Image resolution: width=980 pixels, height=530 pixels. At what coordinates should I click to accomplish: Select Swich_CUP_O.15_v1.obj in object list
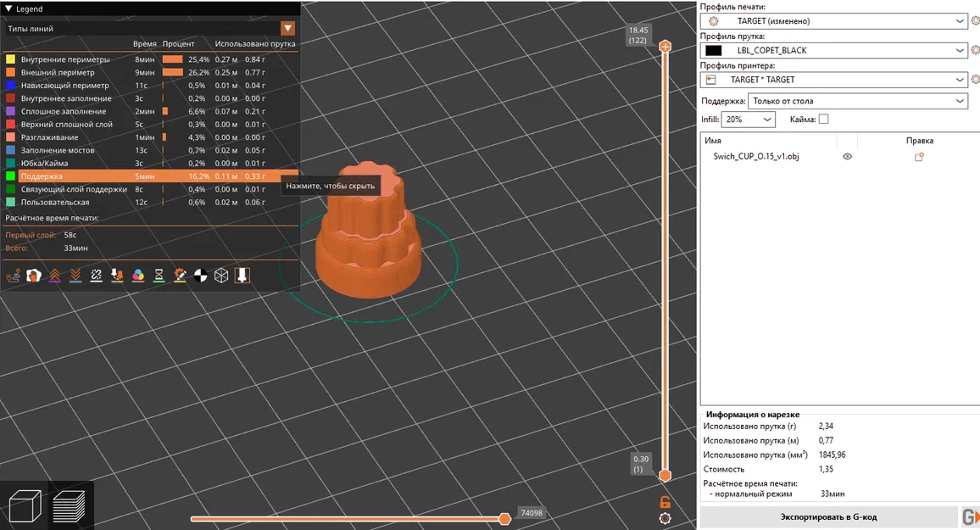755,157
